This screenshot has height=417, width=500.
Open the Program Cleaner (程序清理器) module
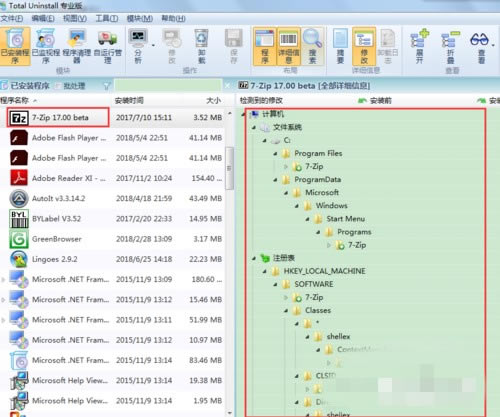[76, 46]
